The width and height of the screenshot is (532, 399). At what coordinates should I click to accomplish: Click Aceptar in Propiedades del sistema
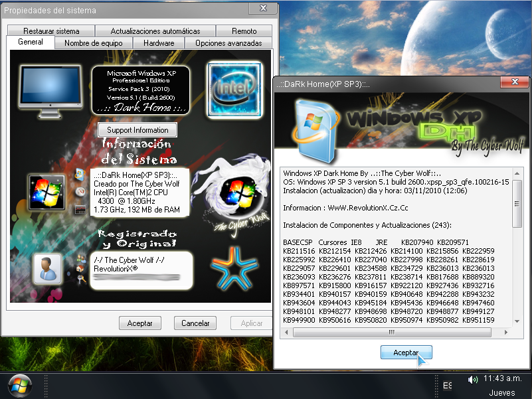pos(139,323)
